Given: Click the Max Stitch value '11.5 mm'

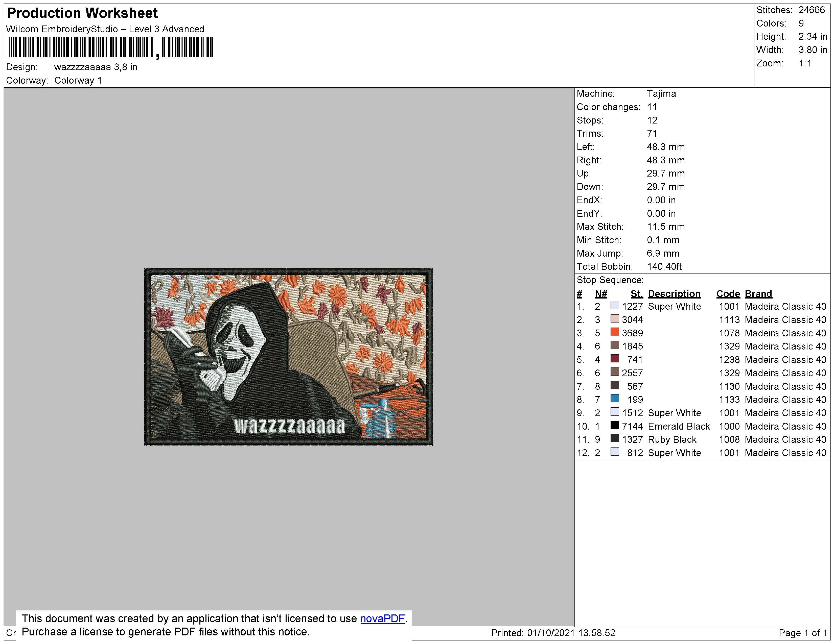Looking at the screenshot, I should pyautogui.click(x=666, y=227).
